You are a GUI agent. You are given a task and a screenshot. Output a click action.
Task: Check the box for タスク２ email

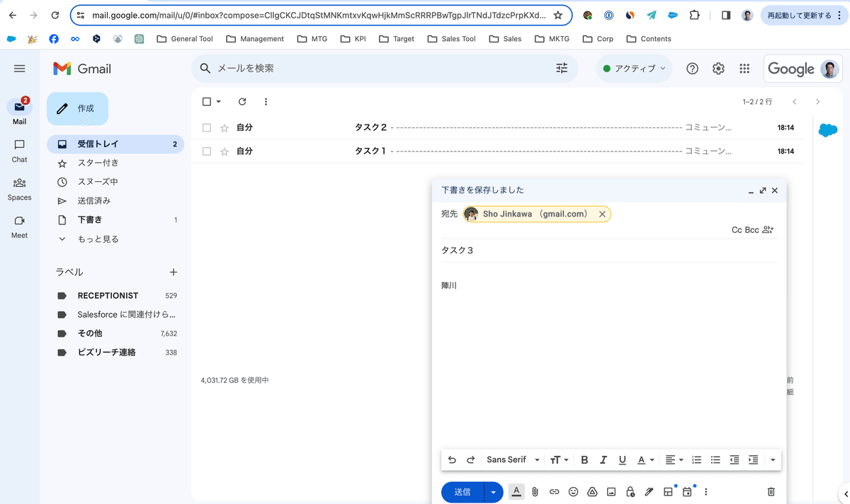[x=207, y=128]
